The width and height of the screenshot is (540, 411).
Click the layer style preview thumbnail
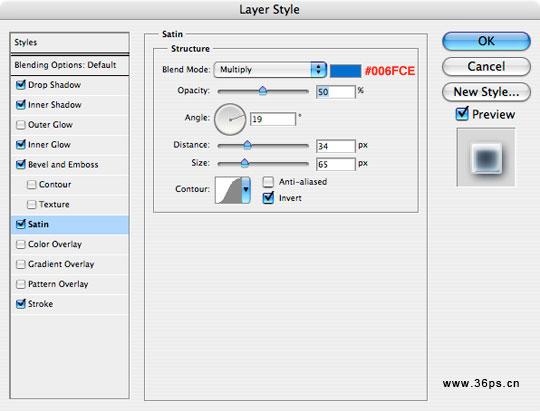coord(486,157)
